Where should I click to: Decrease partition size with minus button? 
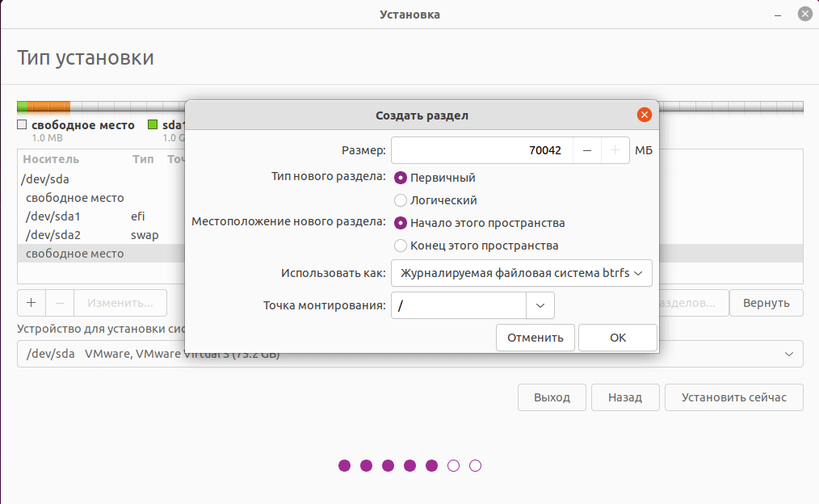pos(587,150)
